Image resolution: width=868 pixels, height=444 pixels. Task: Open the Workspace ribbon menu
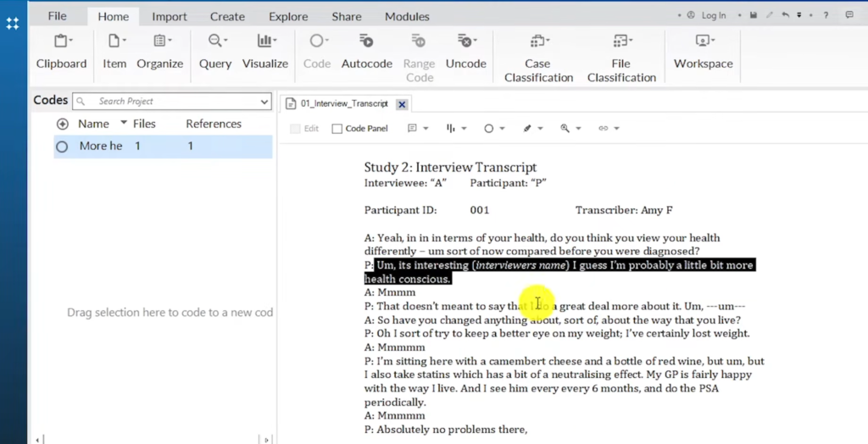point(703,52)
